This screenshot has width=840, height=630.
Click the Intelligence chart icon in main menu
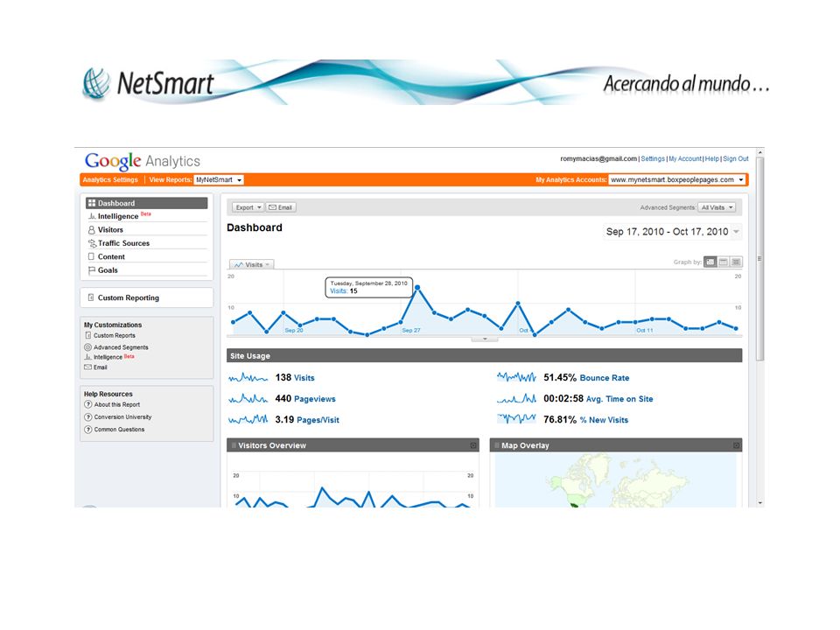point(92,216)
